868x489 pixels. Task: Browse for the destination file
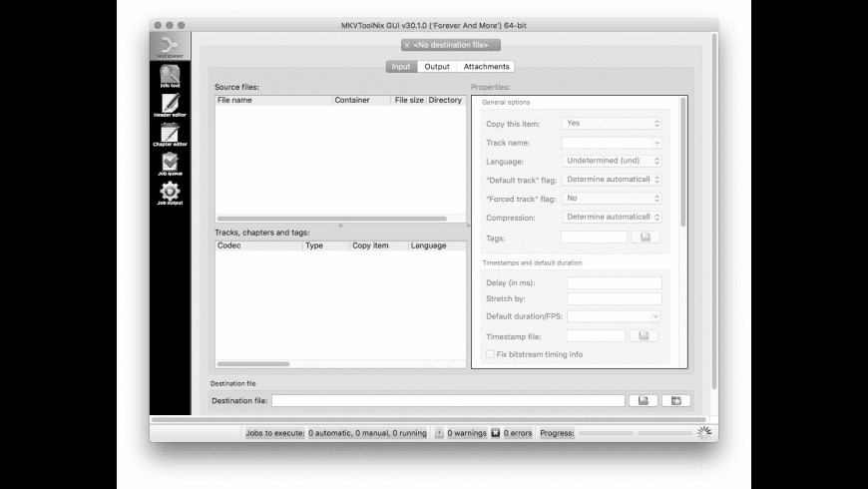644,400
